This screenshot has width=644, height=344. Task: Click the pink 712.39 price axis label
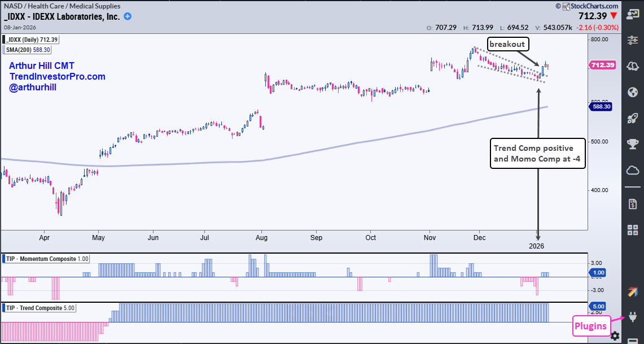point(601,65)
